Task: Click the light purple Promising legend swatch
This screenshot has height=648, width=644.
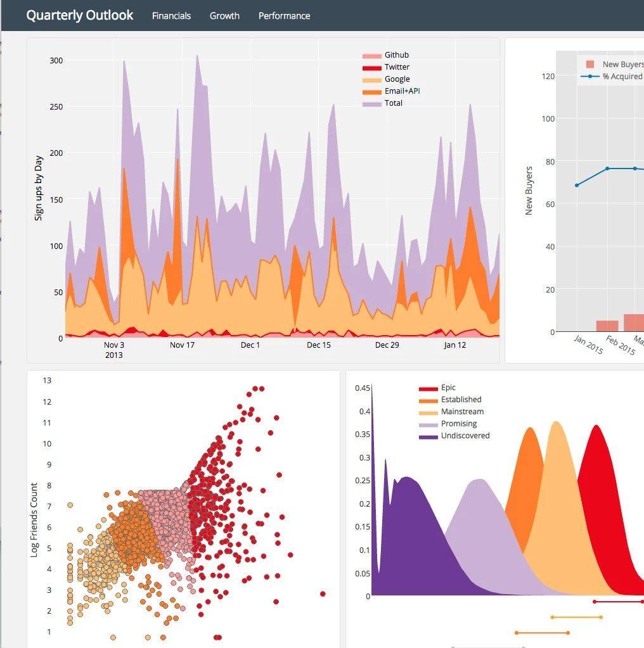Action: (428, 424)
